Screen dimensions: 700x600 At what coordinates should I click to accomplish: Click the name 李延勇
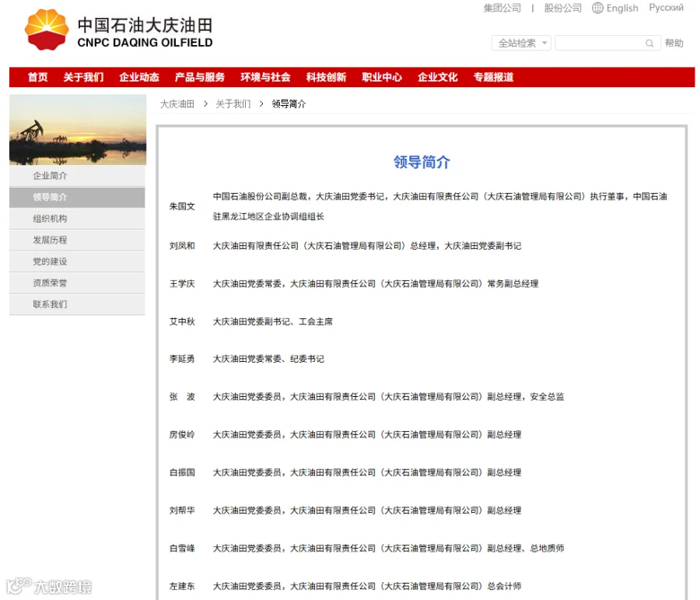tap(182, 359)
